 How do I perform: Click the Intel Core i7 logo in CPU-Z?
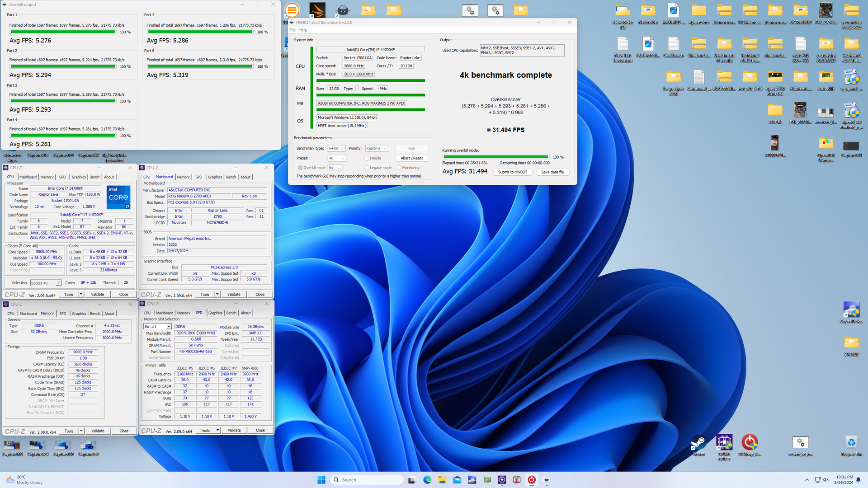[119, 197]
